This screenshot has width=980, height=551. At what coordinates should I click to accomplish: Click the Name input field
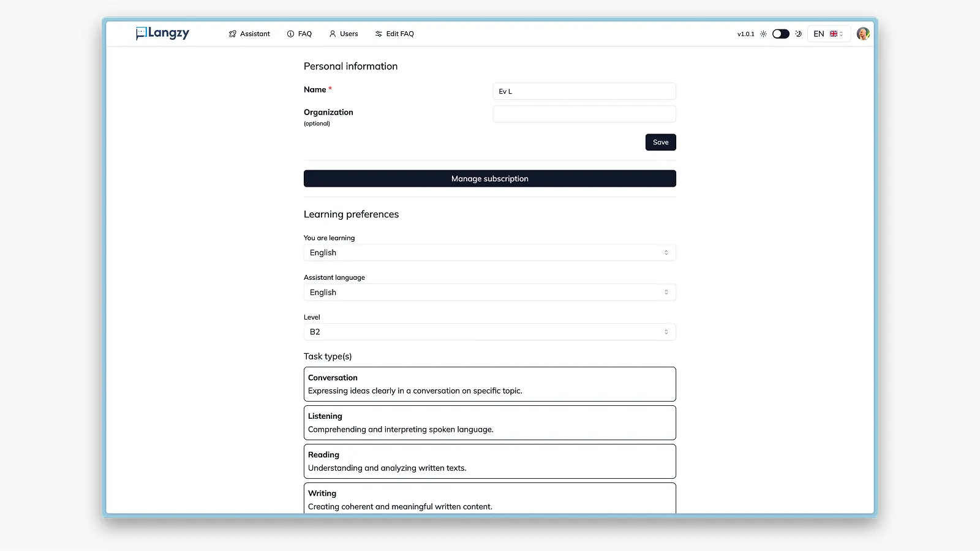[x=584, y=91]
